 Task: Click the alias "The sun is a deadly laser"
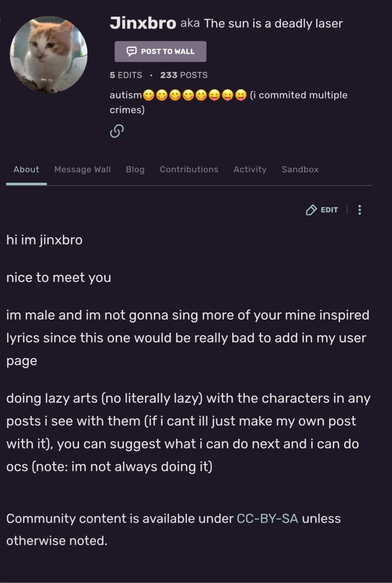[x=274, y=23]
